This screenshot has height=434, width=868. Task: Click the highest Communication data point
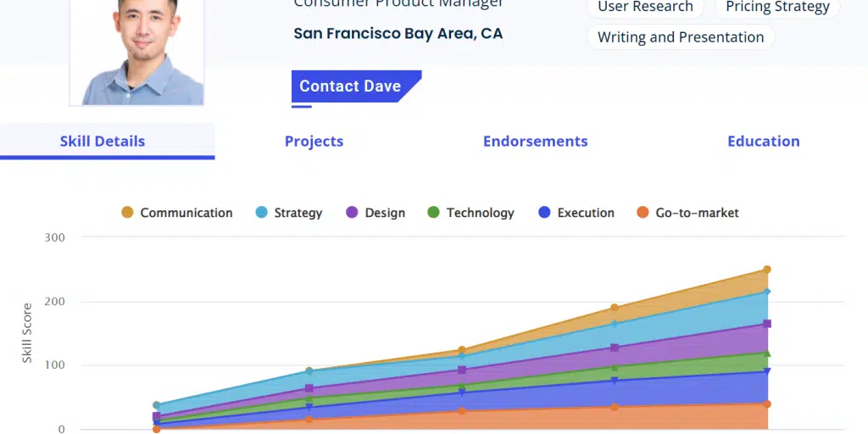coord(767,270)
